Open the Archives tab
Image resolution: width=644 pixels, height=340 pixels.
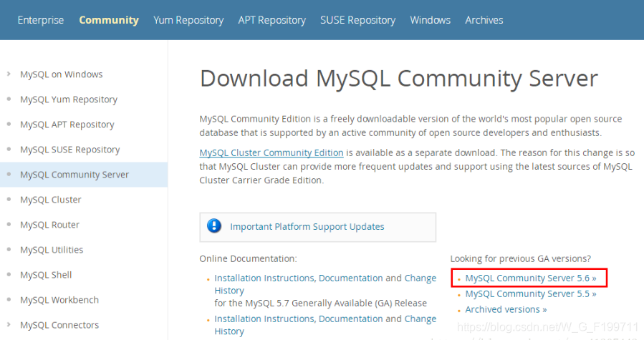tap(484, 20)
